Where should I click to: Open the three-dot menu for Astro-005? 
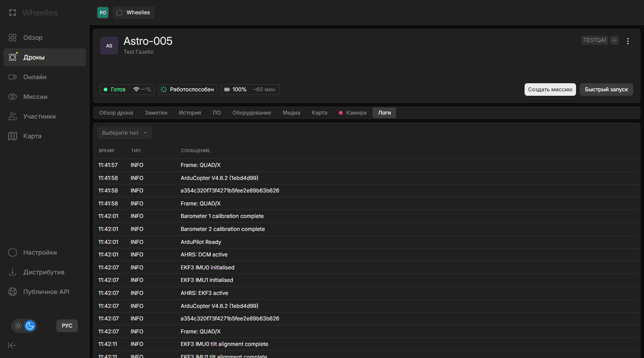click(x=628, y=41)
